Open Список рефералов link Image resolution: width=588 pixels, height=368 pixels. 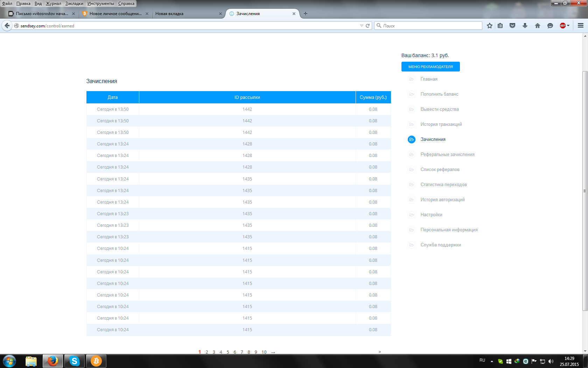[440, 170]
